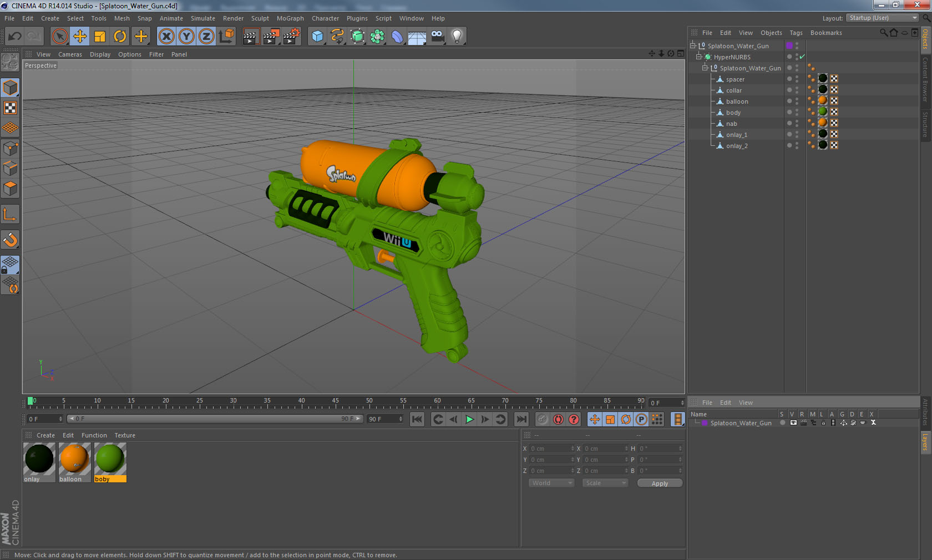Switch to Texture mode
Screen dimensions: 932x560
tap(10, 108)
